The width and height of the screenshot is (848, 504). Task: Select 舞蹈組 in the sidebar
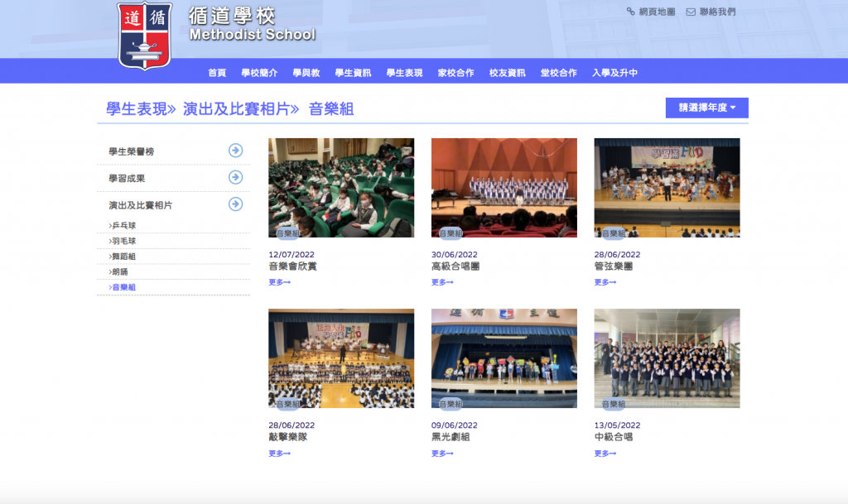pos(123,257)
